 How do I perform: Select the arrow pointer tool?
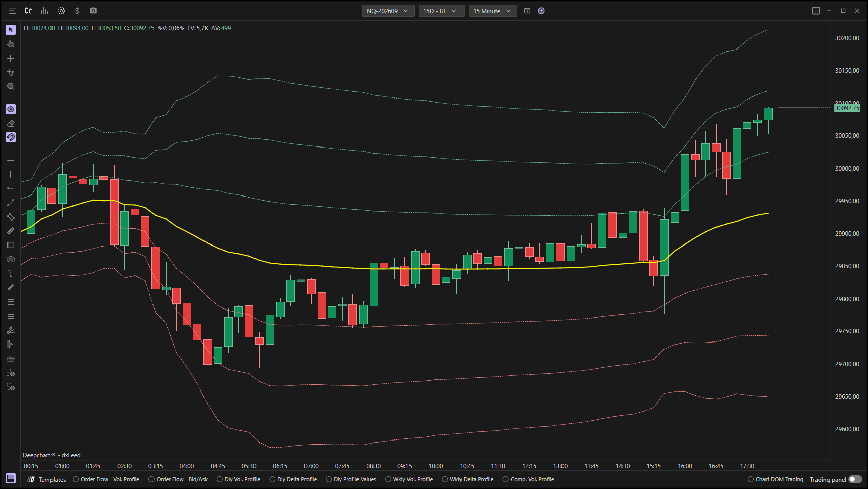click(11, 30)
